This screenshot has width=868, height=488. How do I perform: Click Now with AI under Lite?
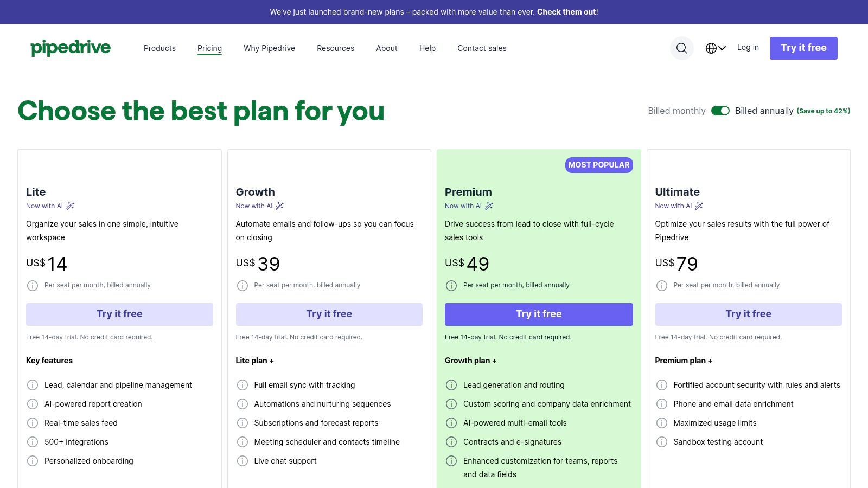pyautogui.click(x=50, y=206)
